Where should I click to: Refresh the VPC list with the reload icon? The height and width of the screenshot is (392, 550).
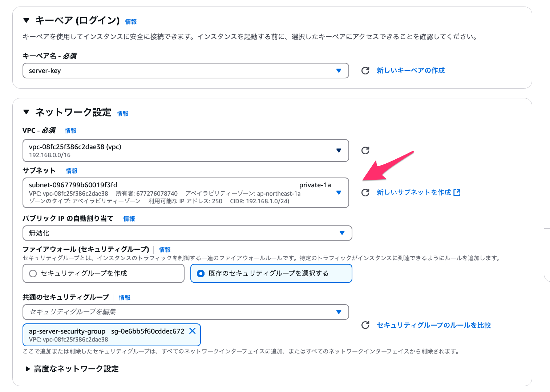click(365, 150)
